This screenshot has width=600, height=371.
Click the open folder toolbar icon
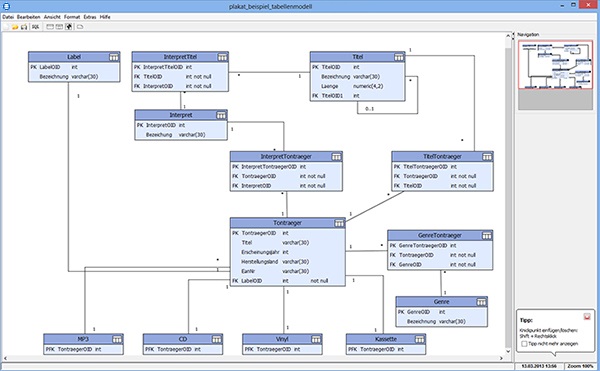[x=15, y=27]
